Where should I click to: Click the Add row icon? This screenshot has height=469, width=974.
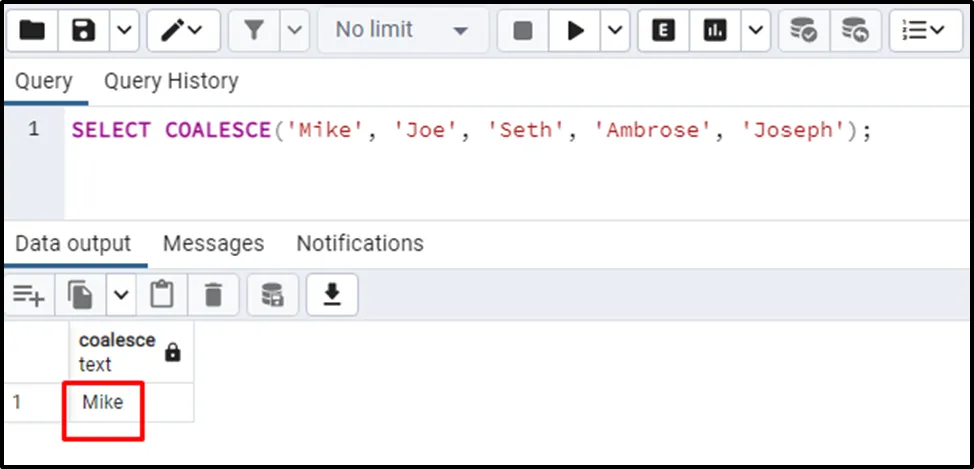tap(29, 295)
